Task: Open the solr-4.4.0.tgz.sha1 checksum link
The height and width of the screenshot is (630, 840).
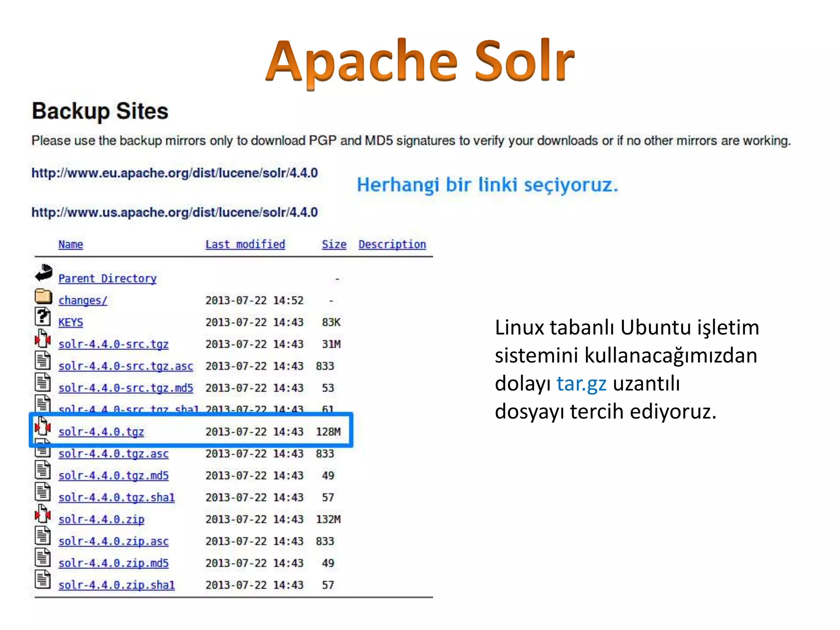Action: click(116, 498)
